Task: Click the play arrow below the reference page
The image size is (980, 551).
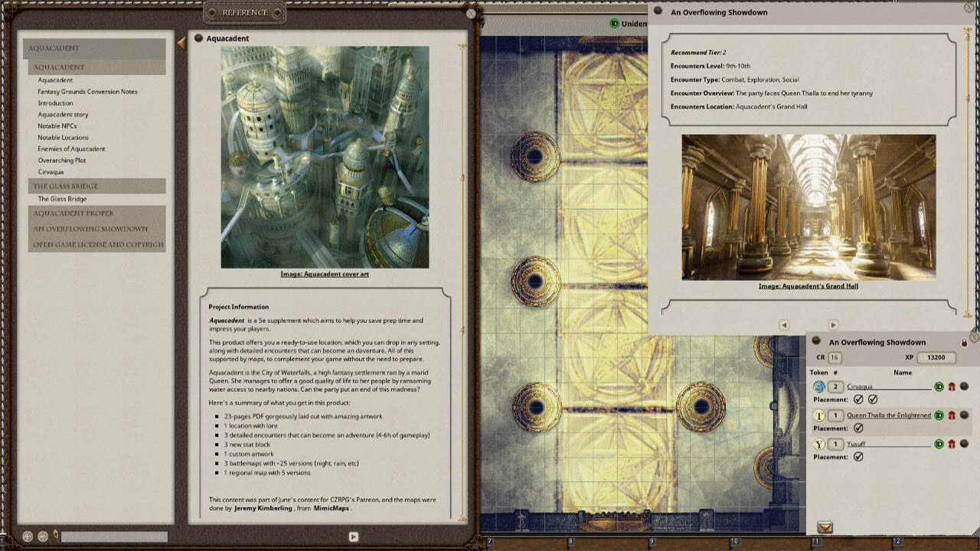Action: tap(353, 536)
